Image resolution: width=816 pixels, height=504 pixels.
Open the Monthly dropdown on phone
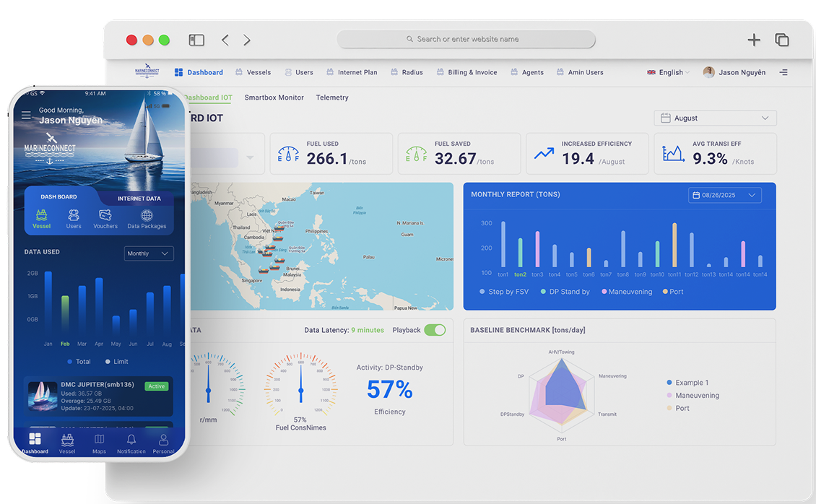149,253
